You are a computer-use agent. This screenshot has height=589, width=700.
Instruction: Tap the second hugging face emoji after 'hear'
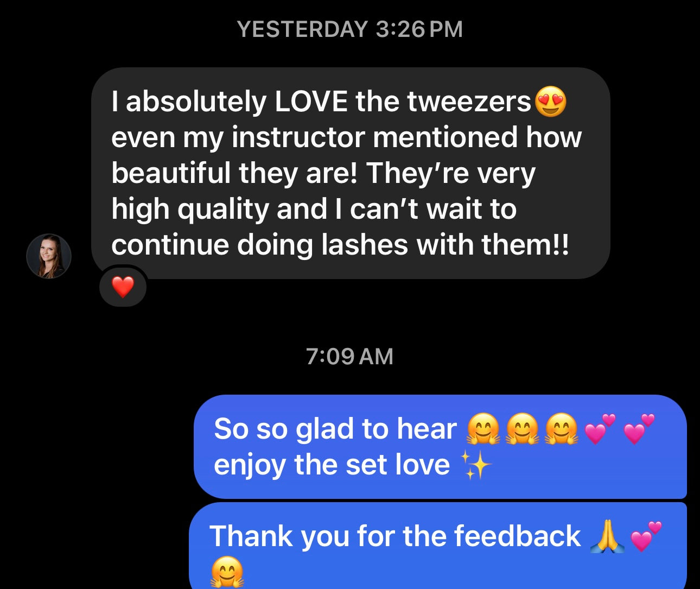point(522,429)
